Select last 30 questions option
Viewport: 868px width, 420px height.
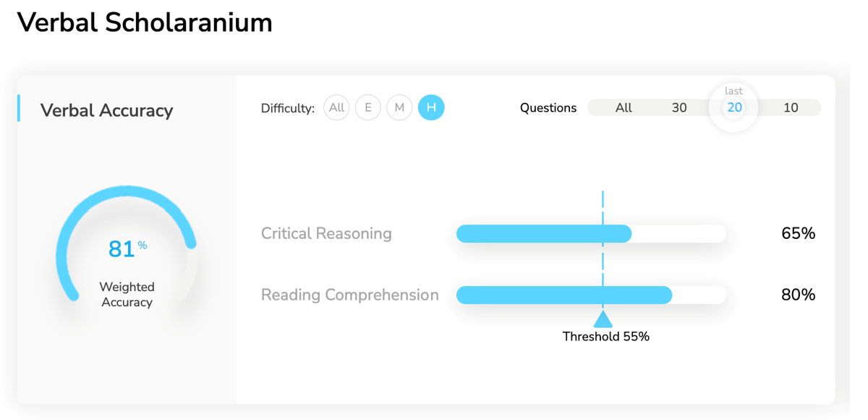click(x=679, y=108)
